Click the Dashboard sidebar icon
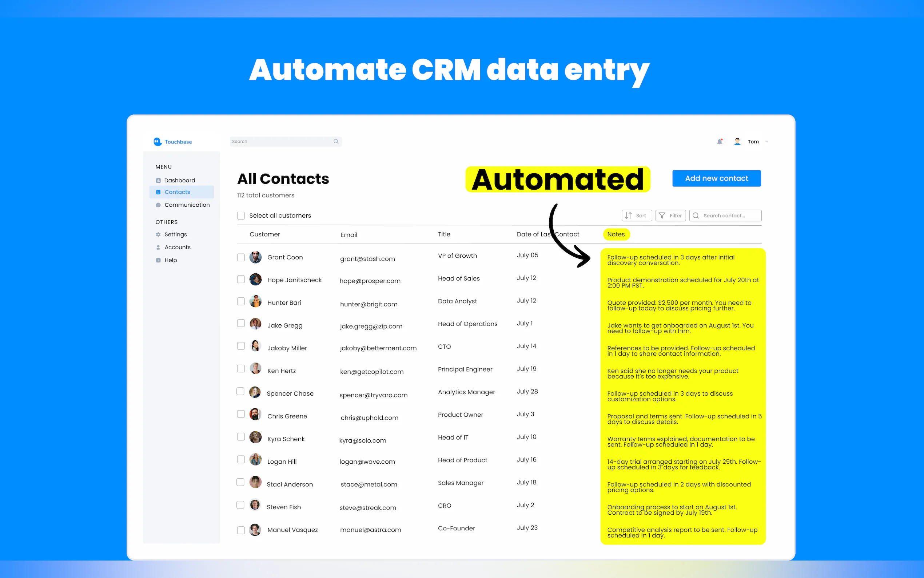This screenshot has width=924, height=578. point(158,181)
